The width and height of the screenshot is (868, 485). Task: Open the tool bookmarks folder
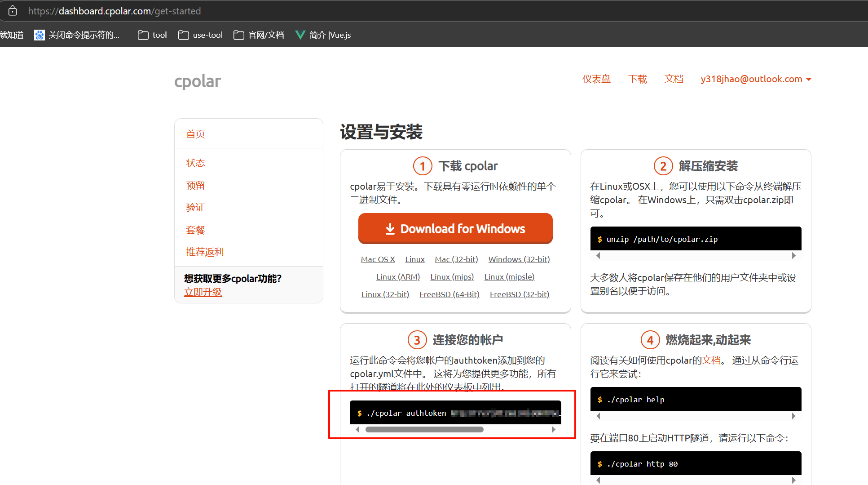click(152, 35)
